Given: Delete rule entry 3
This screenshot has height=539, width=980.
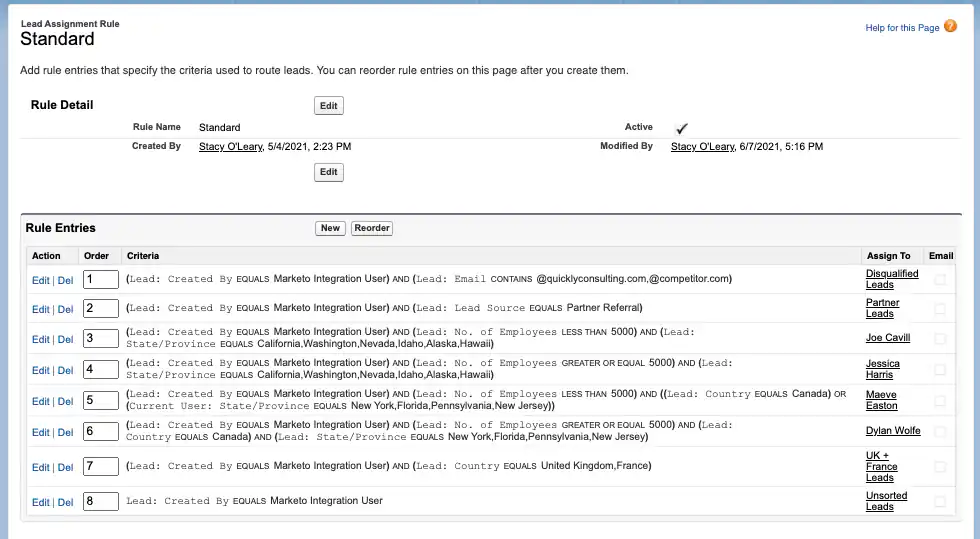Looking at the screenshot, I should click(x=66, y=339).
